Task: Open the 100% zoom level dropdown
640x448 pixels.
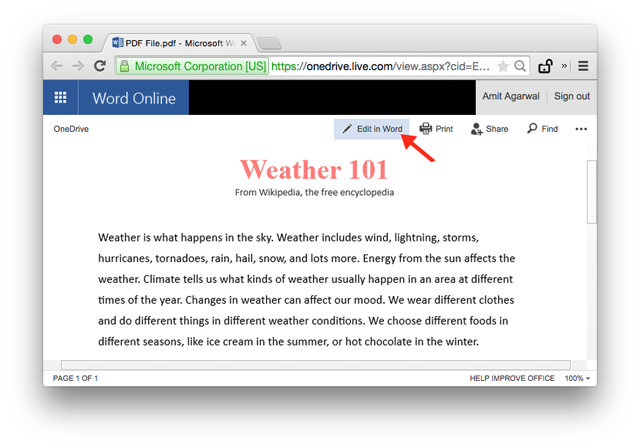Action: 577,378
